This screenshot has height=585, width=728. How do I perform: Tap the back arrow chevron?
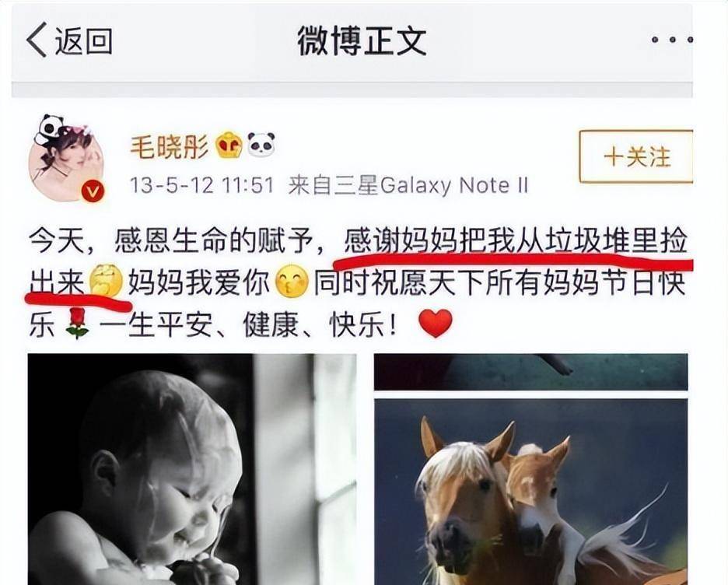pyautogui.click(x=37, y=40)
